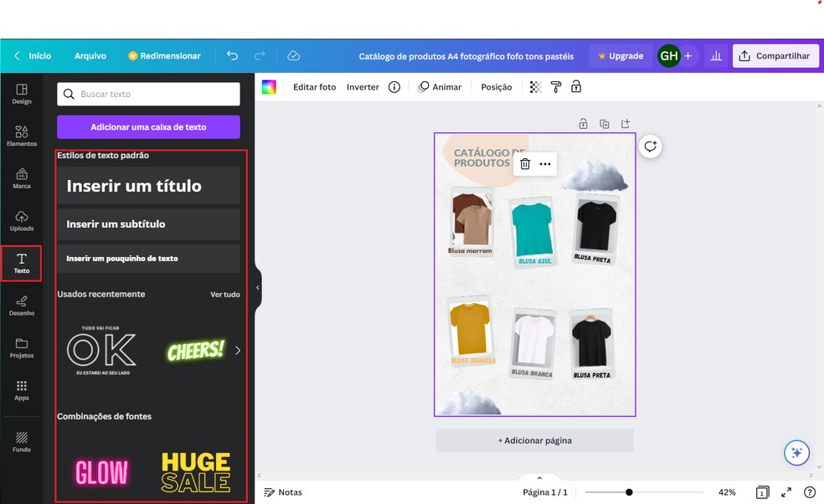Image resolution: width=824 pixels, height=504 pixels.
Task: Insert a title text style
Action: click(x=148, y=186)
